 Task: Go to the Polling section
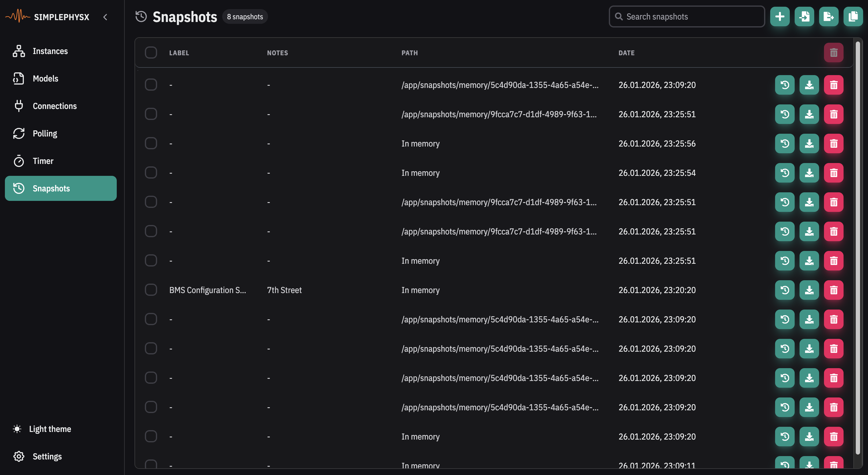(45, 134)
